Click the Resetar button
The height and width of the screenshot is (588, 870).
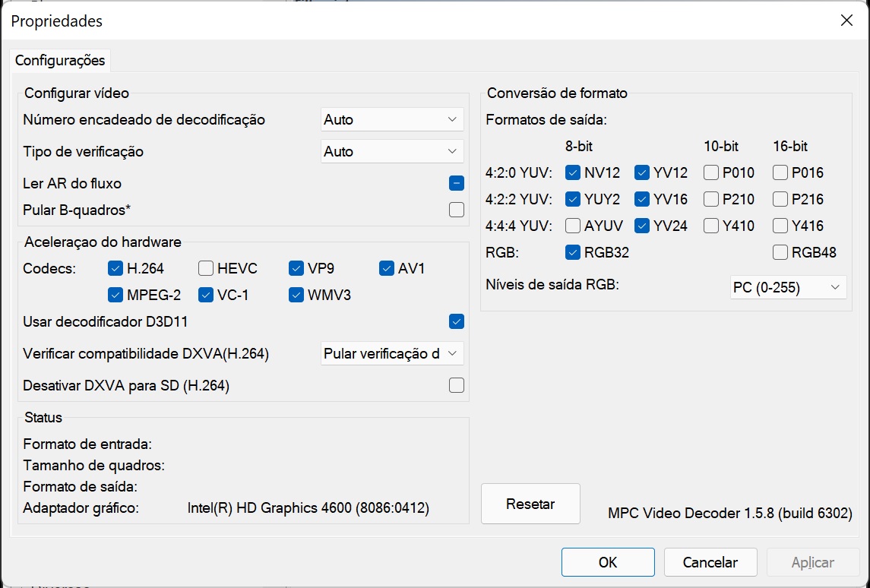pyautogui.click(x=530, y=504)
